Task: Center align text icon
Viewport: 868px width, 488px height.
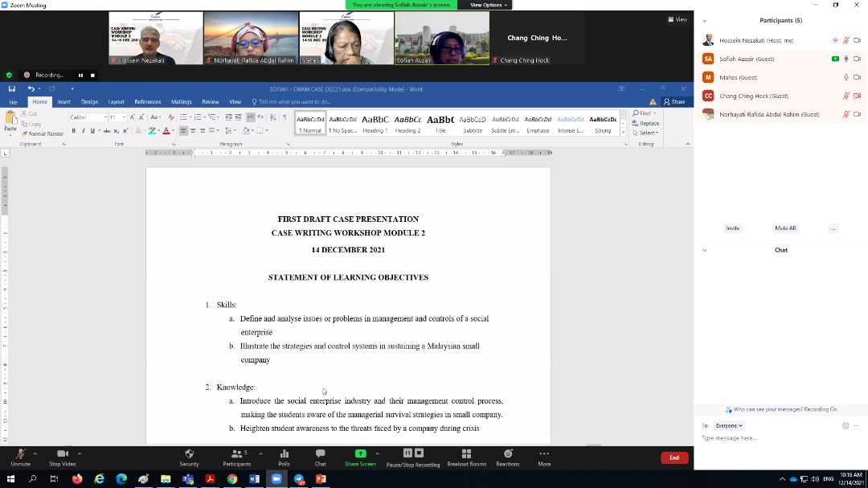Action: click(x=193, y=131)
